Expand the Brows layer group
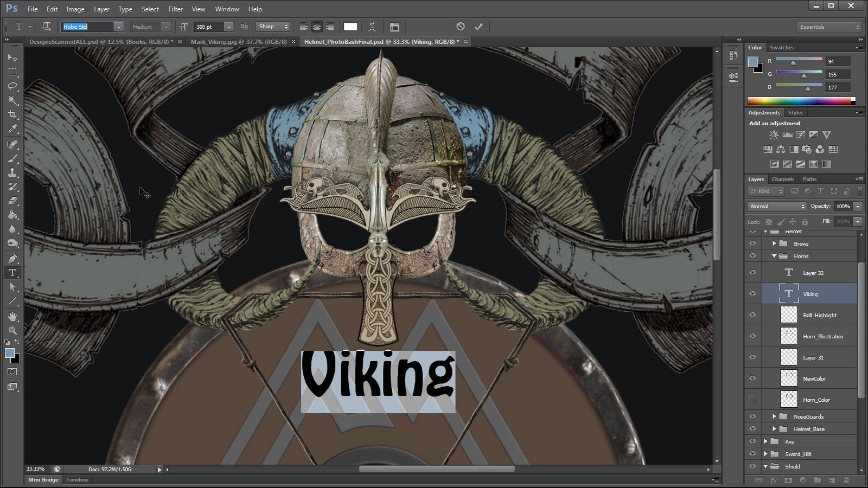This screenshot has height=488, width=868. coord(774,243)
